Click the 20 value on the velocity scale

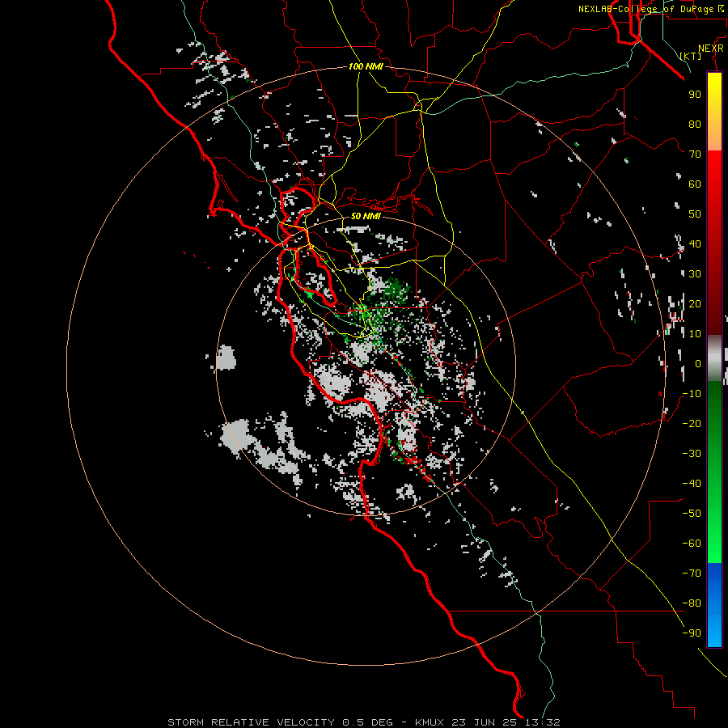click(x=695, y=303)
